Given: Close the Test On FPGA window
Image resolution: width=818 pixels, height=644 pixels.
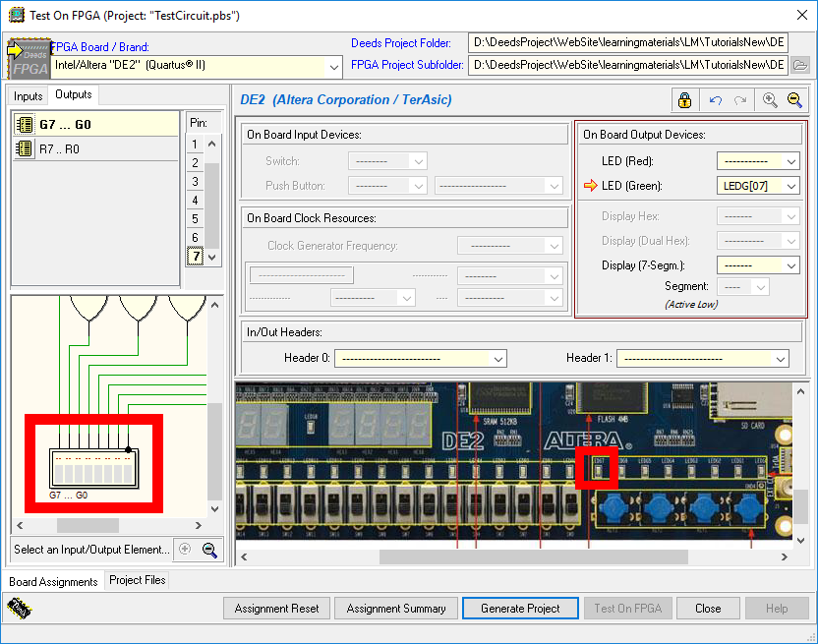Looking at the screenshot, I should click(x=802, y=15).
